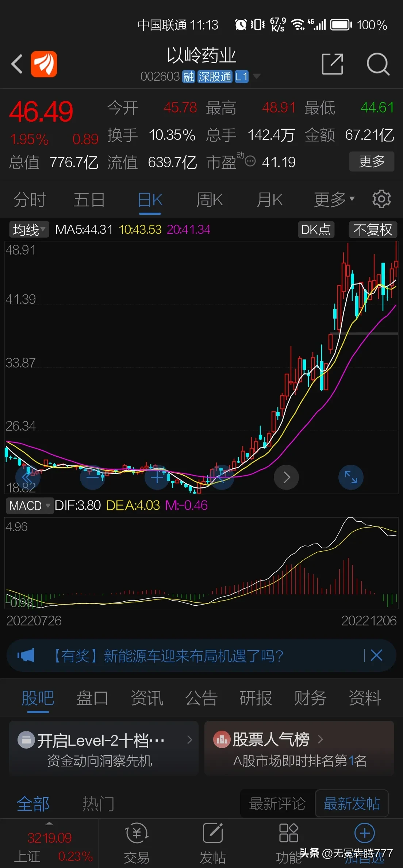This screenshot has height=868, width=403.
Task: Open the 公告 tab
Action: 201,698
